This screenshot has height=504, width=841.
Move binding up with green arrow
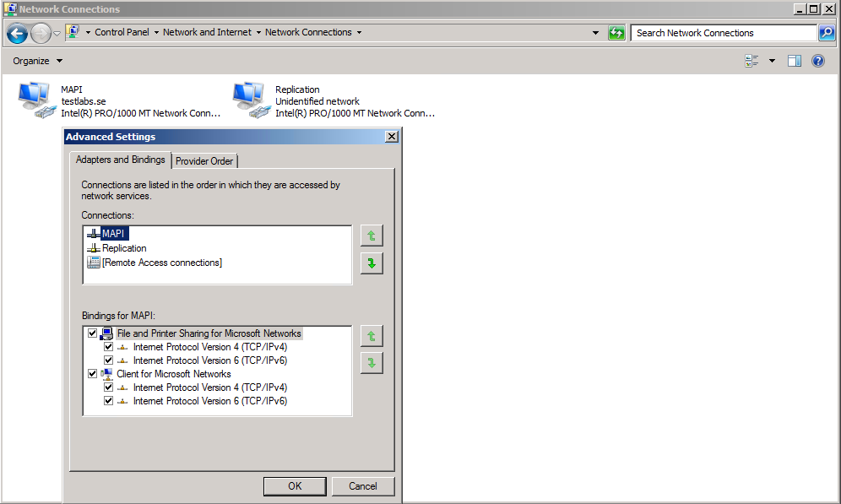(372, 336)
